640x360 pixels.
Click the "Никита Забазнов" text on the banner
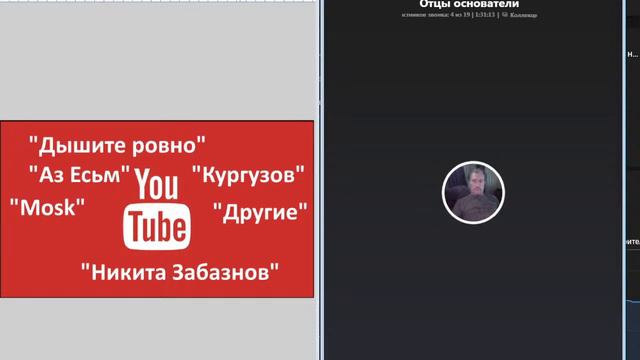click(x=180, y=272)
